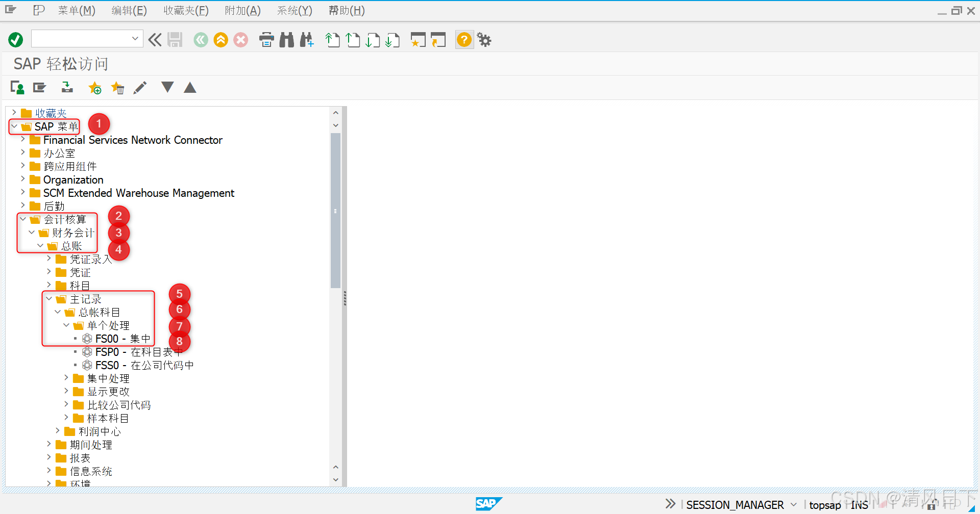Expand status bar double-chevron arrow
This screenshot has height=514, width=980.
click(670, 504)
